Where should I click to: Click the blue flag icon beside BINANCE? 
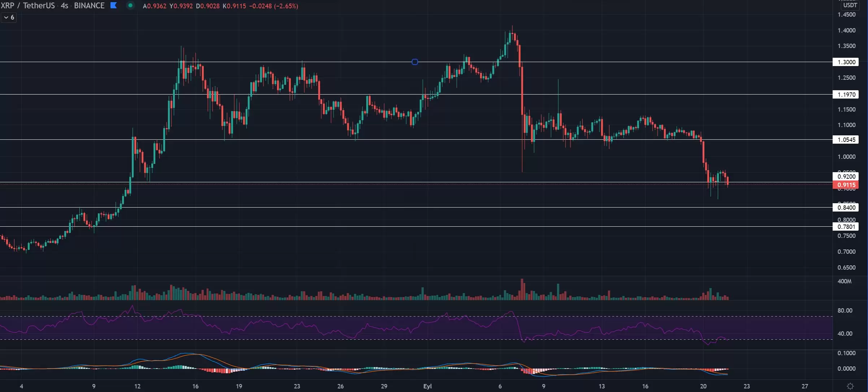(x=113, y=5)
